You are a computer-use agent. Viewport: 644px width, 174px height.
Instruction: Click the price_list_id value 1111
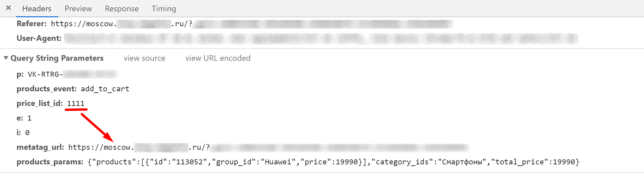(x=76, y=103)
